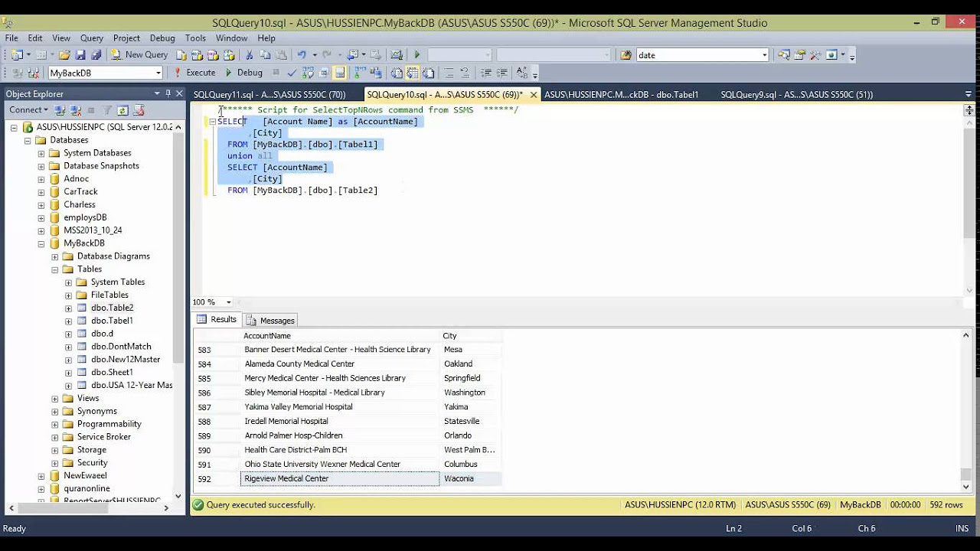Execute the query with the Execute button
This screenshot has width=980, height=551.
[x=194, y=73]
